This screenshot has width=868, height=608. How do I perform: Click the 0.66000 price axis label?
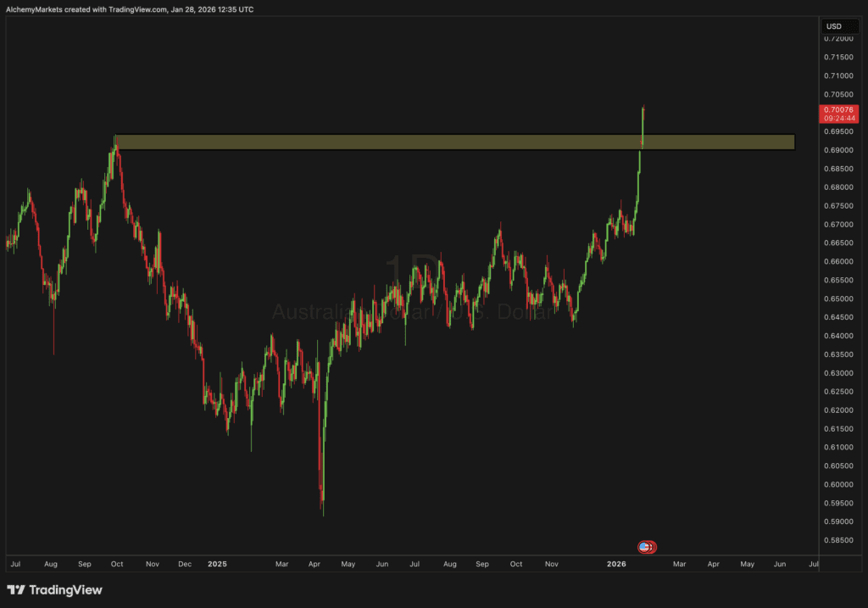pyautogui.click(x=838, y=261)
